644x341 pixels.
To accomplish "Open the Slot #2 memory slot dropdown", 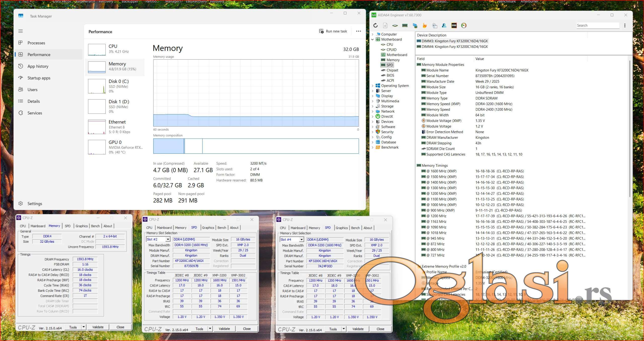I will [168, 239].
